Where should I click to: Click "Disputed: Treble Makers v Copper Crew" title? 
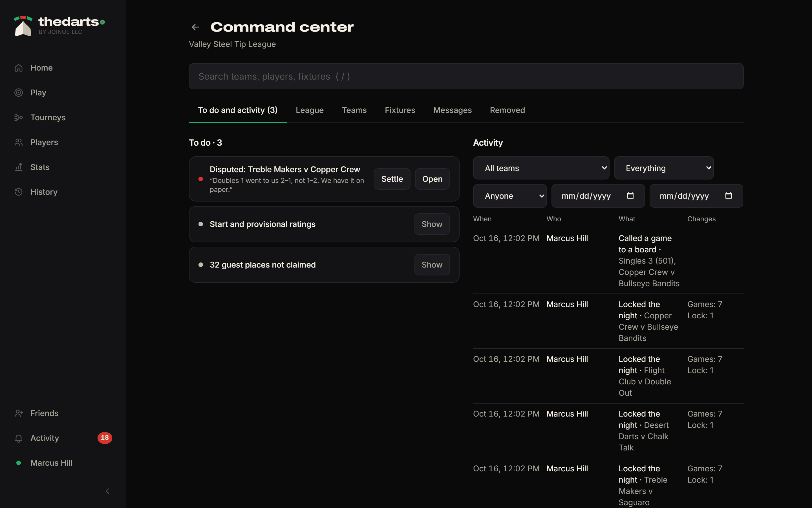(x=285, y=169)
